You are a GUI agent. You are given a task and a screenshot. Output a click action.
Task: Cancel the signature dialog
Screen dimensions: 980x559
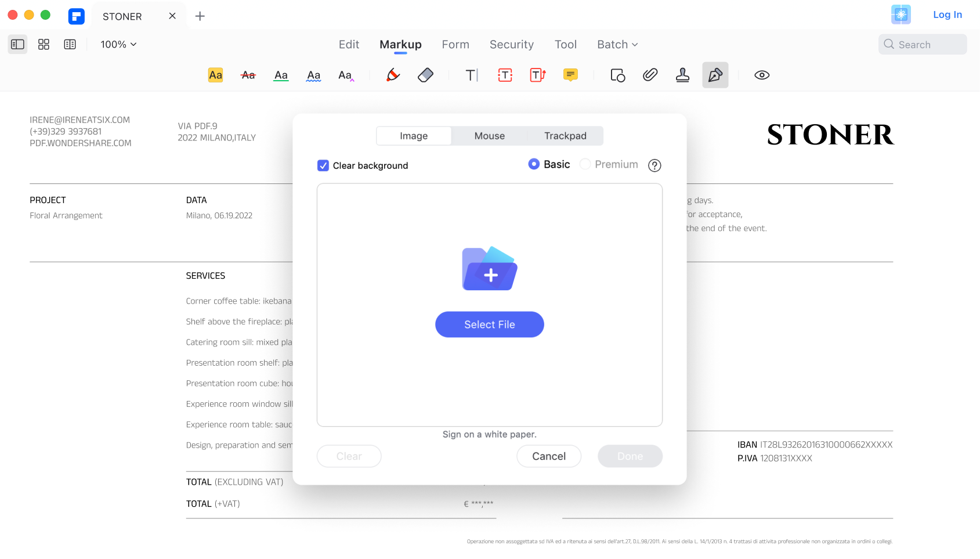pyautogui.click(x=549, y=456)
